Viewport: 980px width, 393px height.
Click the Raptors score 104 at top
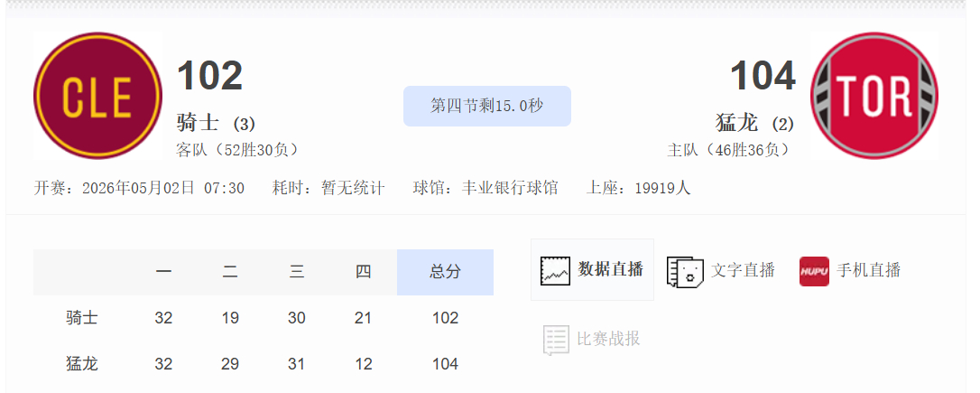coord(763,75)
